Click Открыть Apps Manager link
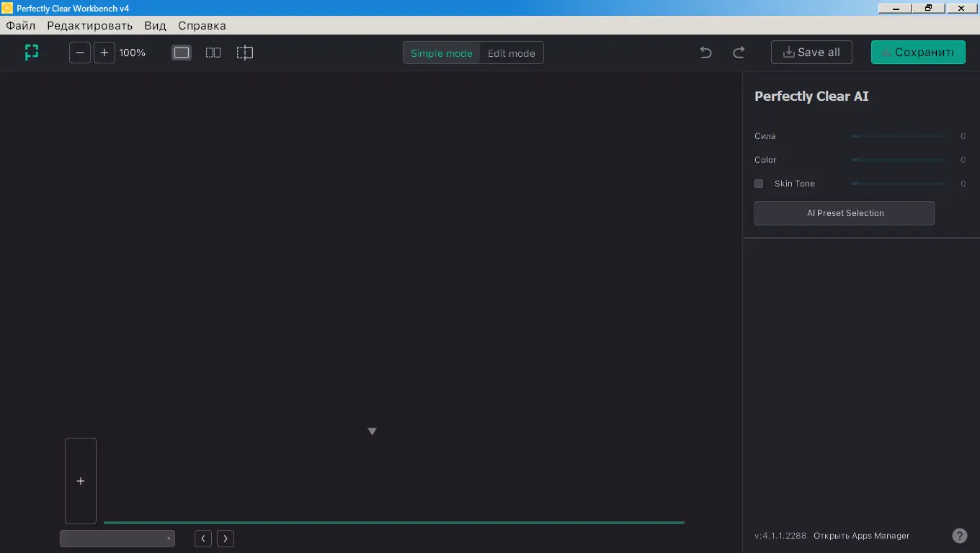 click(861, 536)
